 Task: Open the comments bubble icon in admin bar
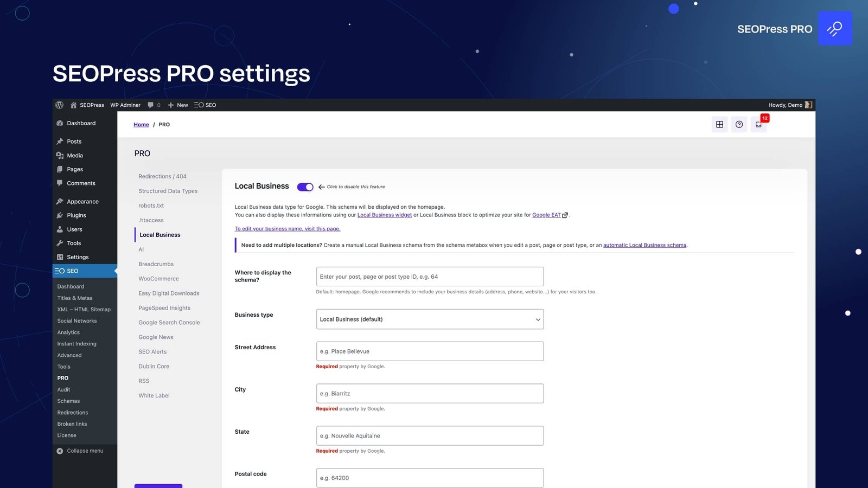coord(151,105)
